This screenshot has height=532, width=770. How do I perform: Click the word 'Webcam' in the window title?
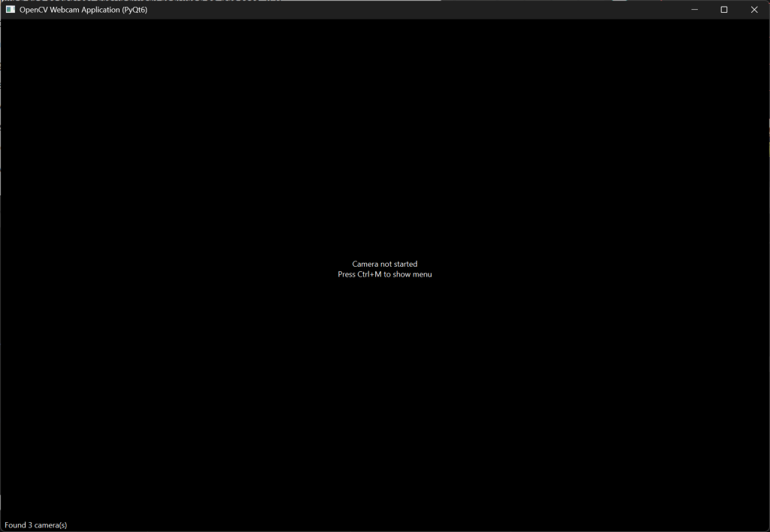point(65,10)
